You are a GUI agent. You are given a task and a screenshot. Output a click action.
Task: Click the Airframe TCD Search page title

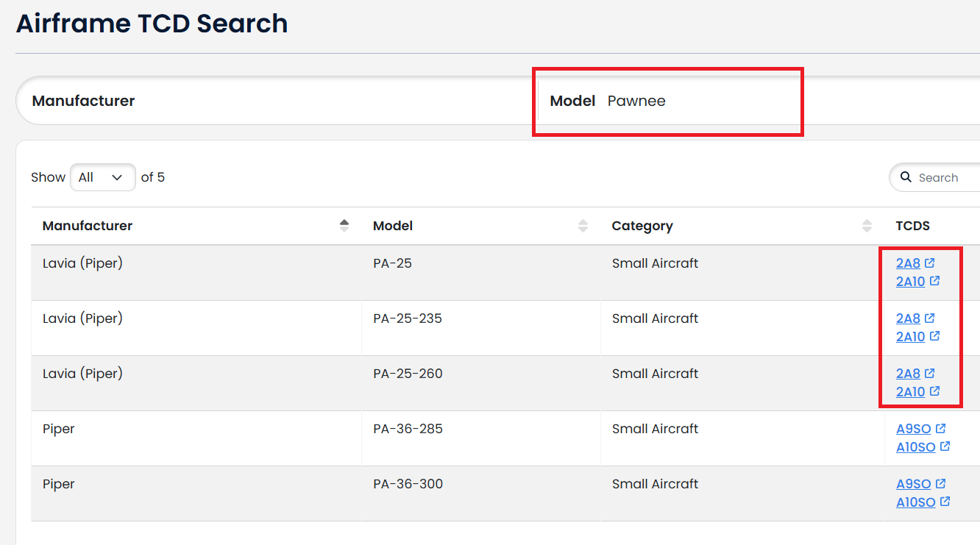pos(152,24)
